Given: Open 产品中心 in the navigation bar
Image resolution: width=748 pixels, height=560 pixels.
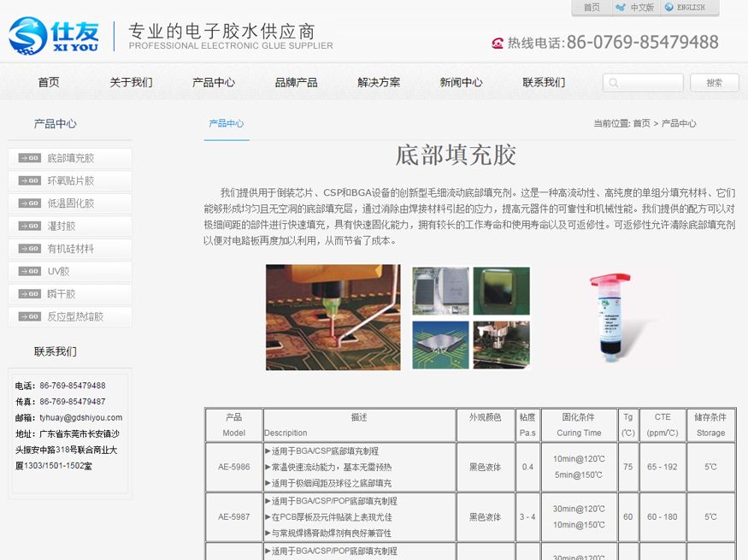Looking at the screenshot, I should 214,82.
